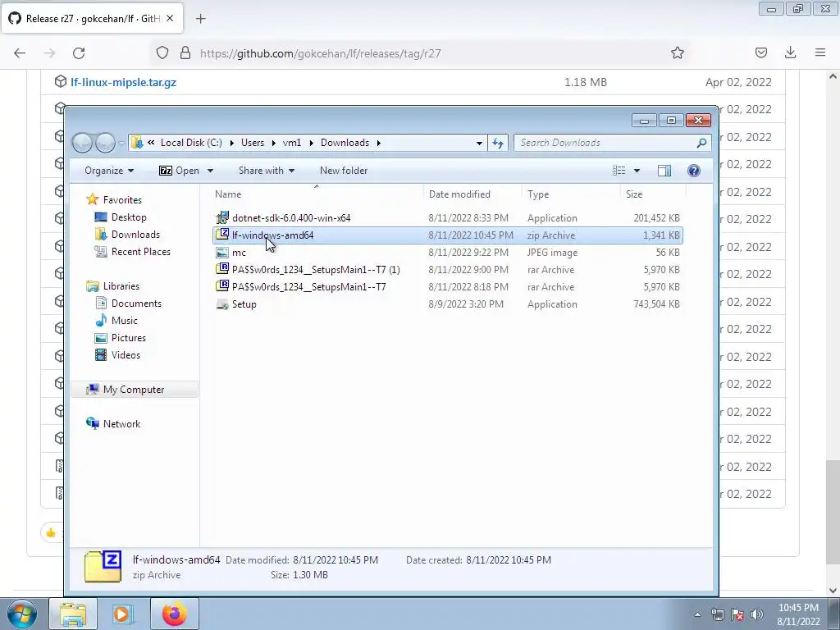Open Pictures library
The width and height of the screenshot is (840, 630).
click(x=129, y=337)
